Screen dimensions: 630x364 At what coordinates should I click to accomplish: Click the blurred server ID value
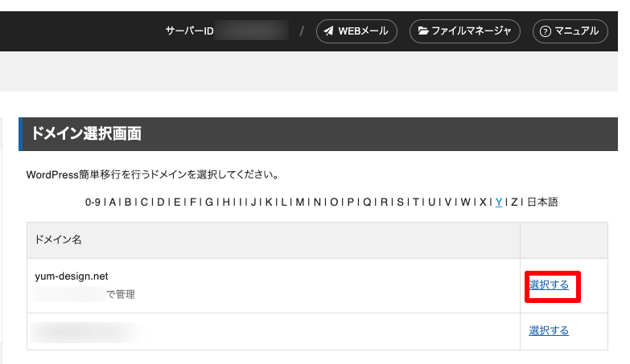(252, 31)
